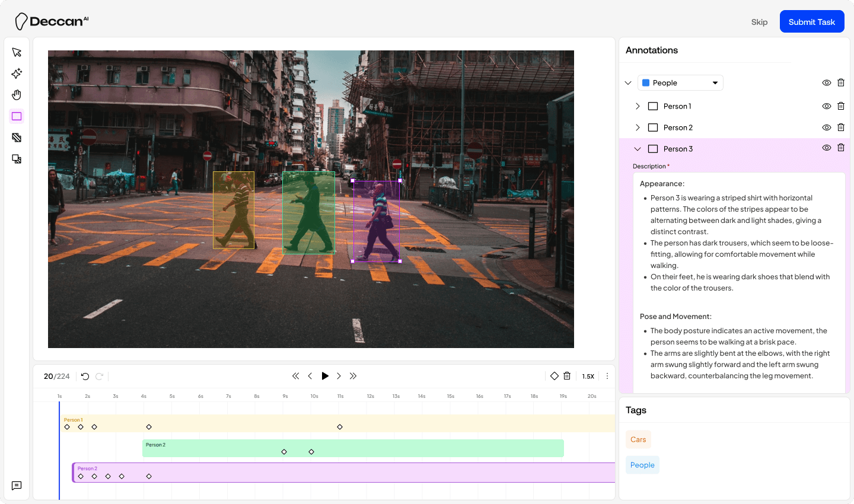Add keyframe using diamond icon
This screenshot has height=504, width=854.
[554, 376]
